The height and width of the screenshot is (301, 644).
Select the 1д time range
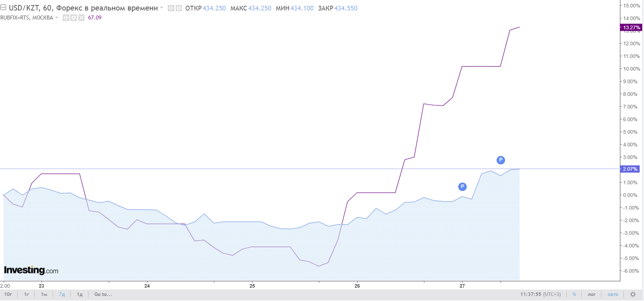(x=80, y=295)
